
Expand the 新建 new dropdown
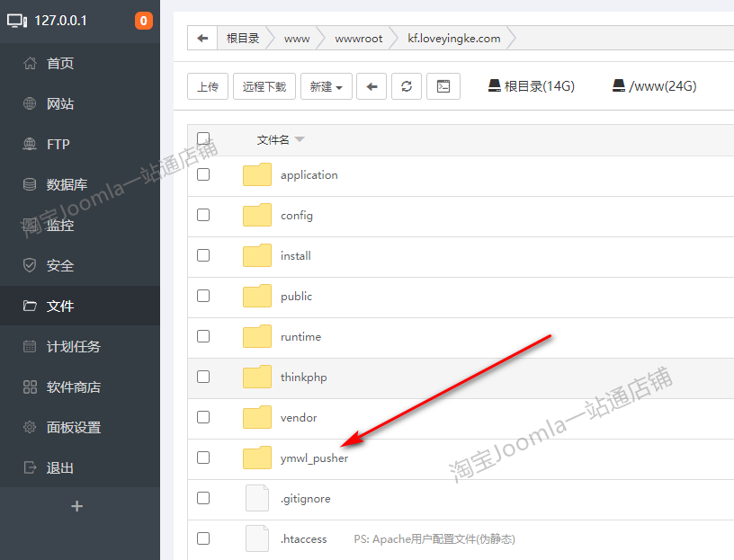pos(326,86)
